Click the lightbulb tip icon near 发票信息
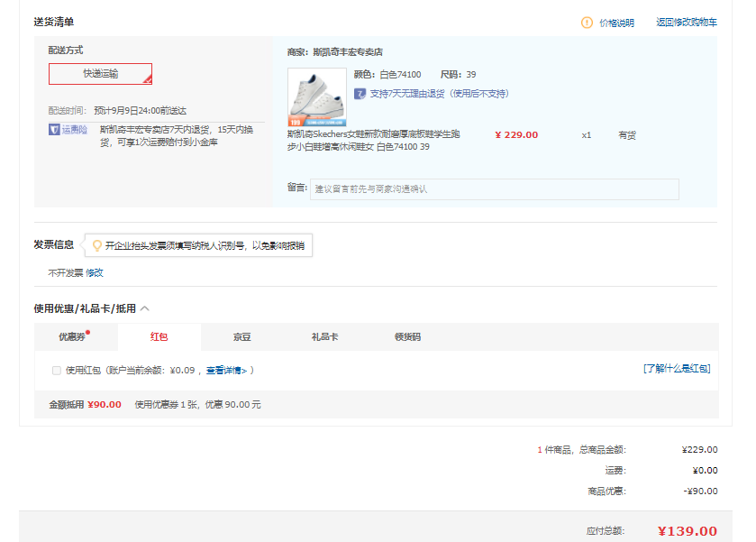This screenshot has width=756, height=542. [97, 245]
